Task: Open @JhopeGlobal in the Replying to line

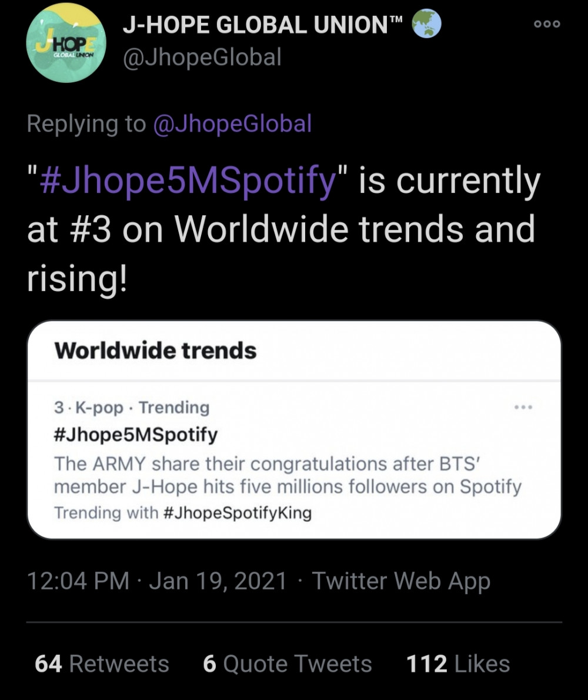Action: [232, 124]
